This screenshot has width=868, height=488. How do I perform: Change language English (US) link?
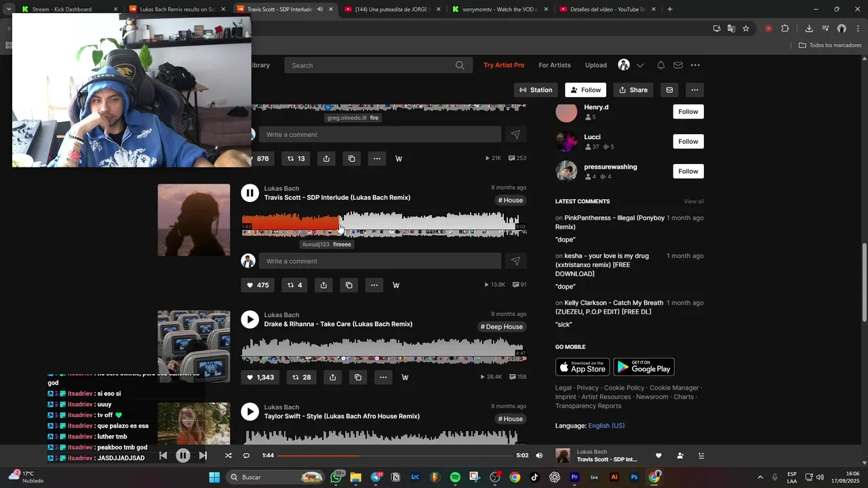point(606,426)
